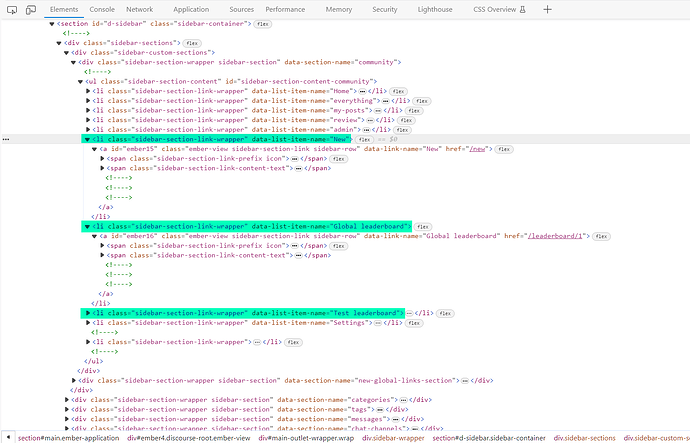
Task: Collapse the community sidebar-section-wrapper div
Action: pos(73,62)
